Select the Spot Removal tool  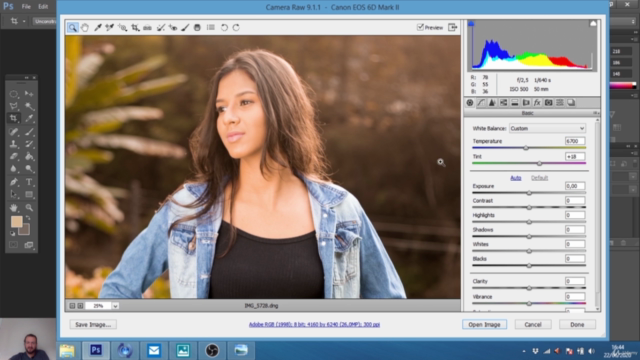[x=161, y=27]
